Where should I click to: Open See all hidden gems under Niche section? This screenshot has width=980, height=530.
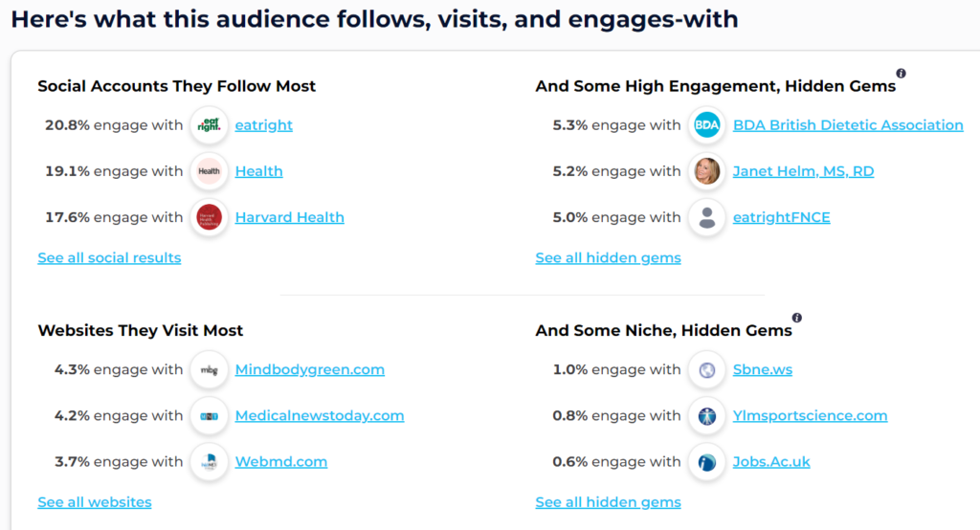tap(608, 502)
